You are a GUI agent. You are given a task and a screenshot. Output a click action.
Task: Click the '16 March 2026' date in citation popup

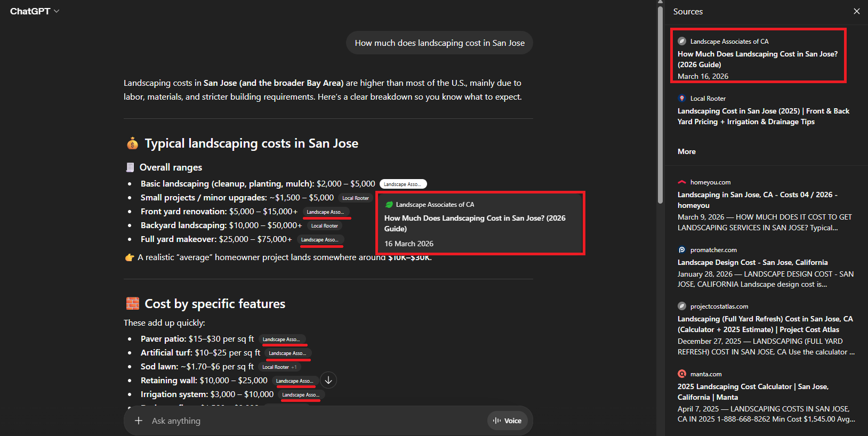(409, 244)
